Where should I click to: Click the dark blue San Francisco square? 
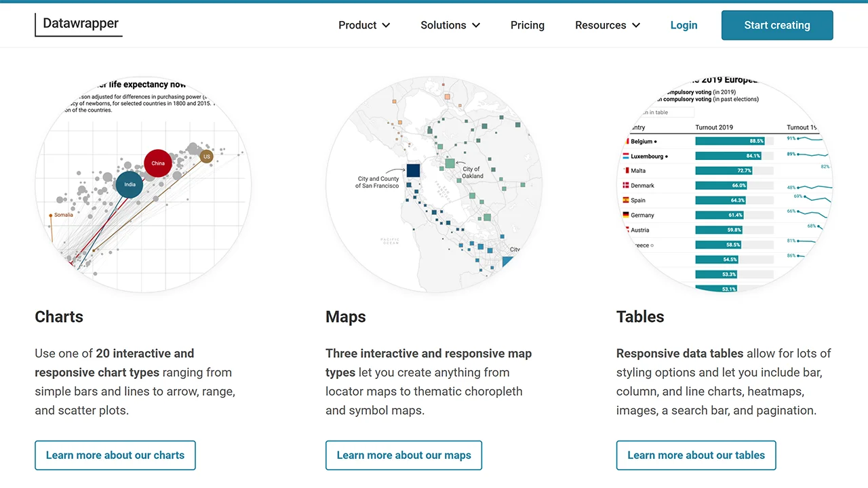click(x=413, y=170)
